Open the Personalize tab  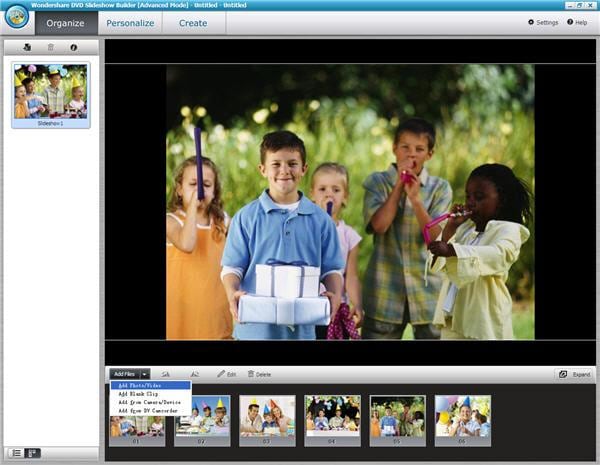click(x=130, y=23)
